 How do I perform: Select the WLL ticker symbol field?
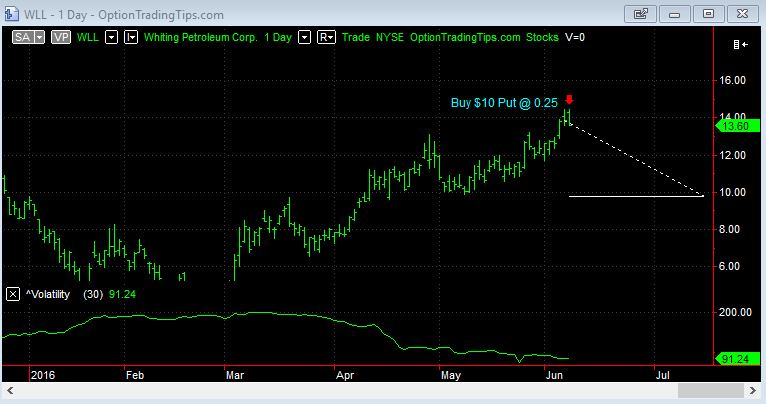pos(88,37)
